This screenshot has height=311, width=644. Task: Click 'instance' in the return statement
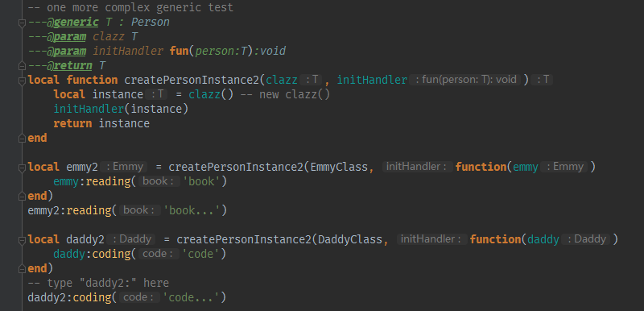(124, 123)
